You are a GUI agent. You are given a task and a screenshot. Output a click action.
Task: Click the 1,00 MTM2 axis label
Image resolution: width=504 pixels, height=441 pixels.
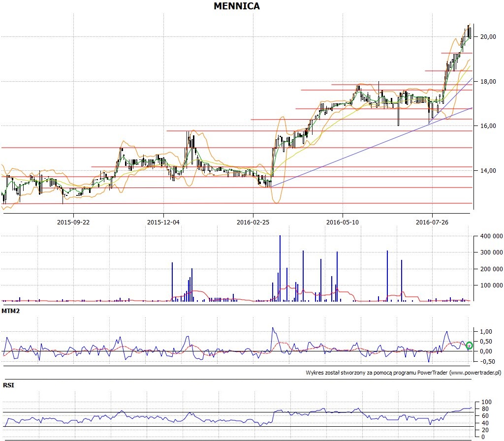pos(486,332)
